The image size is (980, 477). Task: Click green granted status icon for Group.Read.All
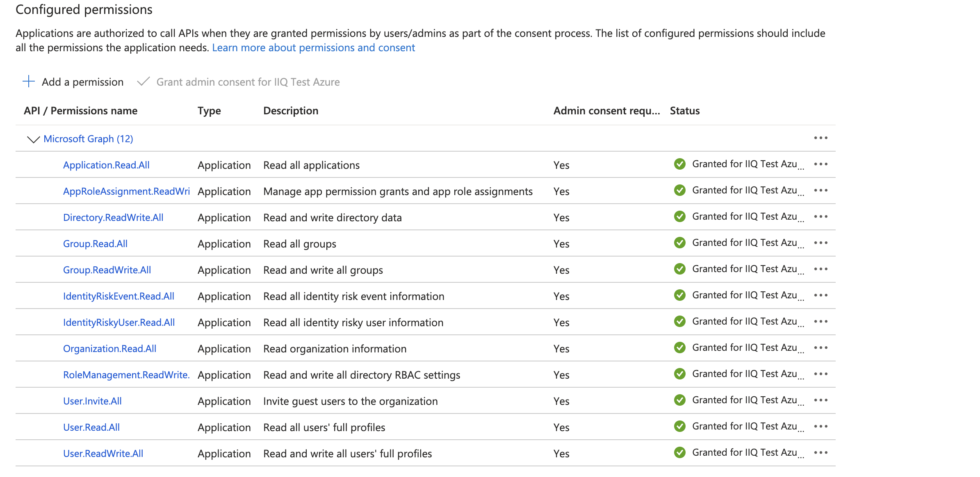(679, 243)
